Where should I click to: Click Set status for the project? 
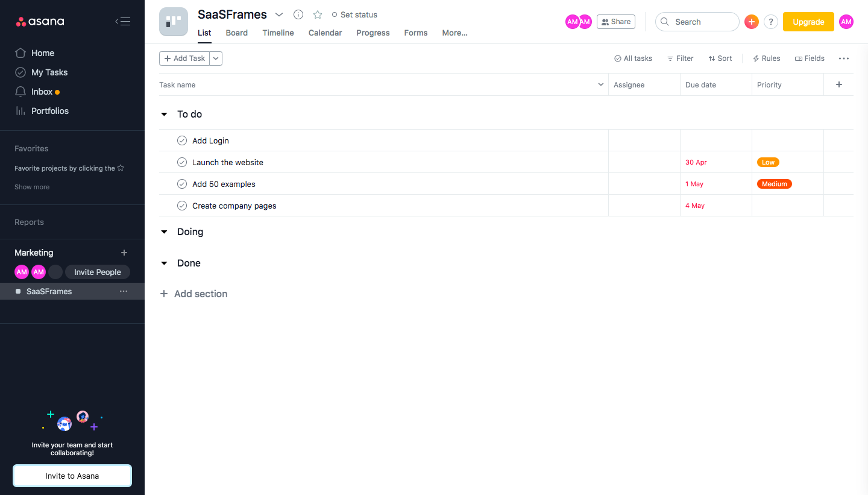click(354, 14)
